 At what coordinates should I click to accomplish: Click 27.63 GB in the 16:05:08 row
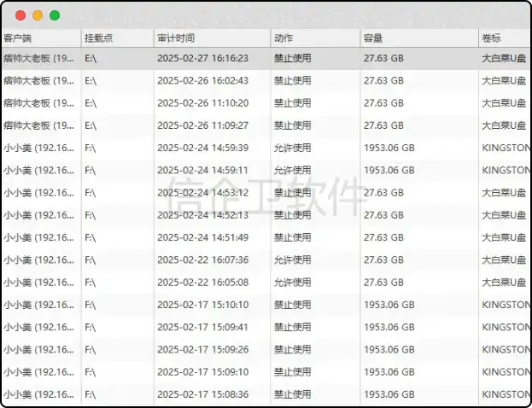click(x=383, y=283)
